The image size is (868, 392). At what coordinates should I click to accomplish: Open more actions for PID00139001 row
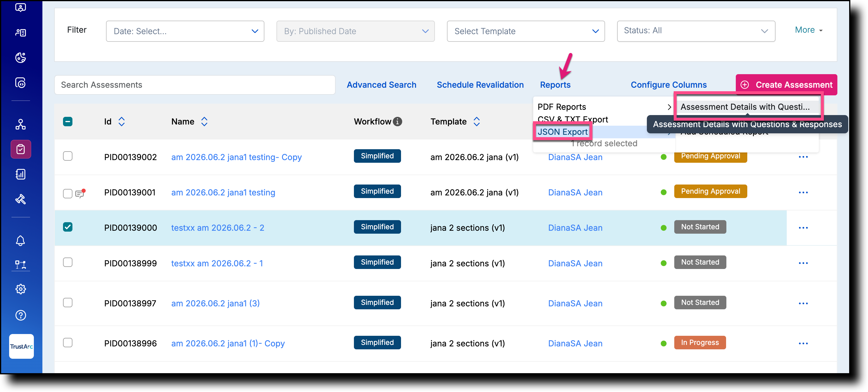tap(803, 193)
